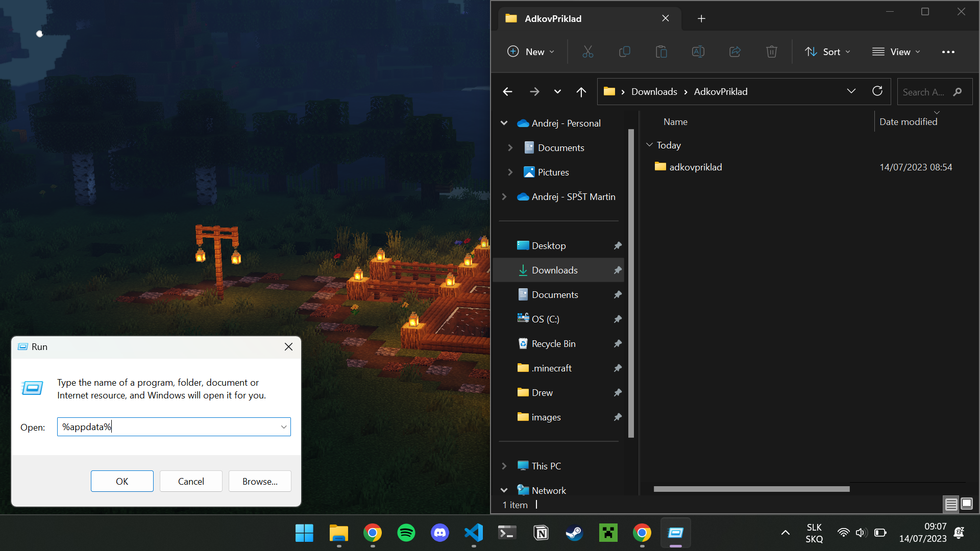Expand Andrej - SPŠT Martin node
980x551 pixels.
pos(504,196)
